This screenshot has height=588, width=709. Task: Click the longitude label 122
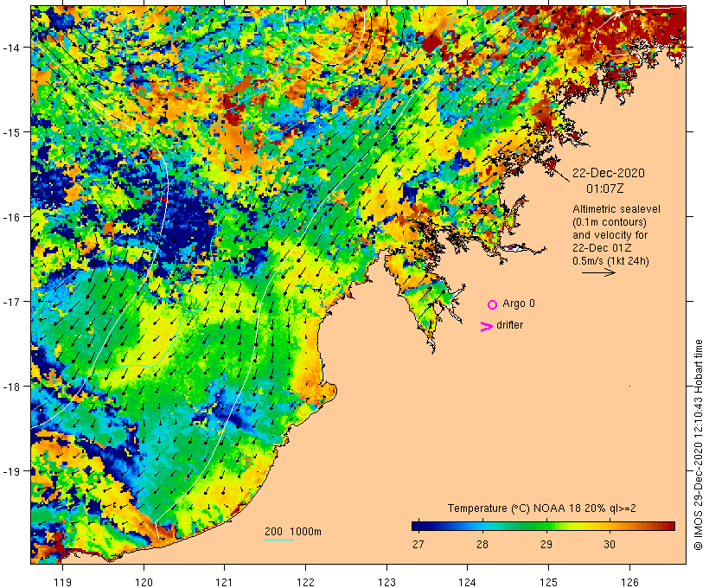click(x=306, y=582)
